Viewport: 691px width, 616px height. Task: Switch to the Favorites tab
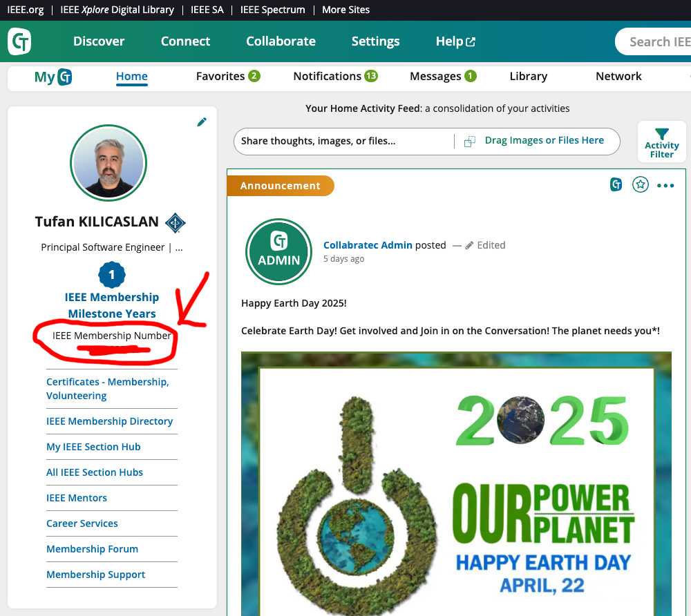[228, 76]
